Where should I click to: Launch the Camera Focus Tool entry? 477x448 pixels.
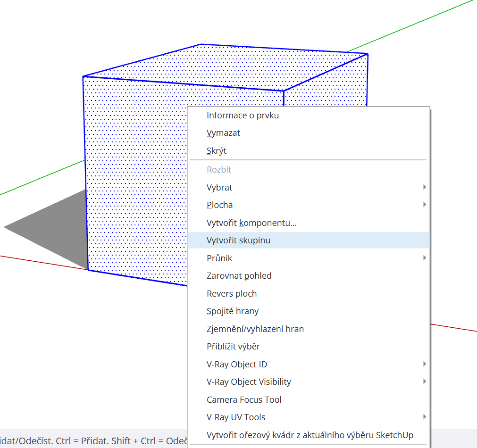pos(244,399)
